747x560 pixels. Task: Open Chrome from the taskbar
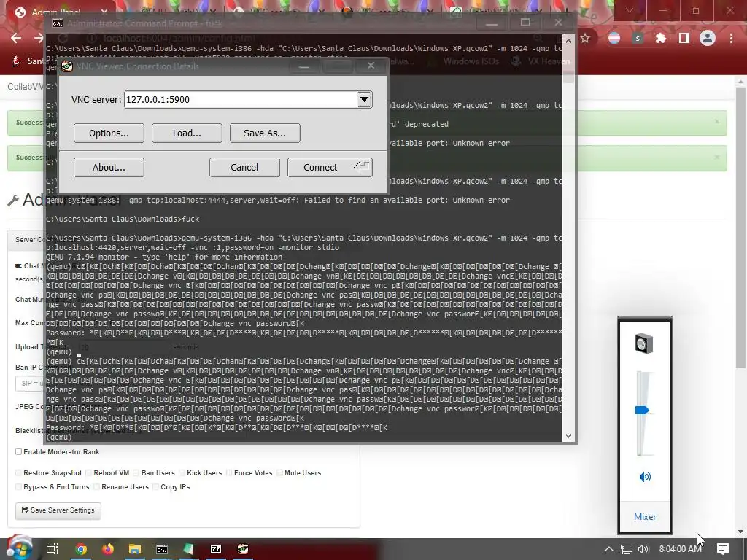coord(81,549)
